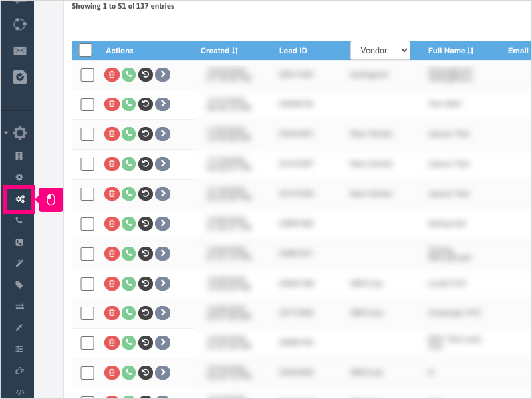Tick the checkbox of the second row

pos(87,104)
